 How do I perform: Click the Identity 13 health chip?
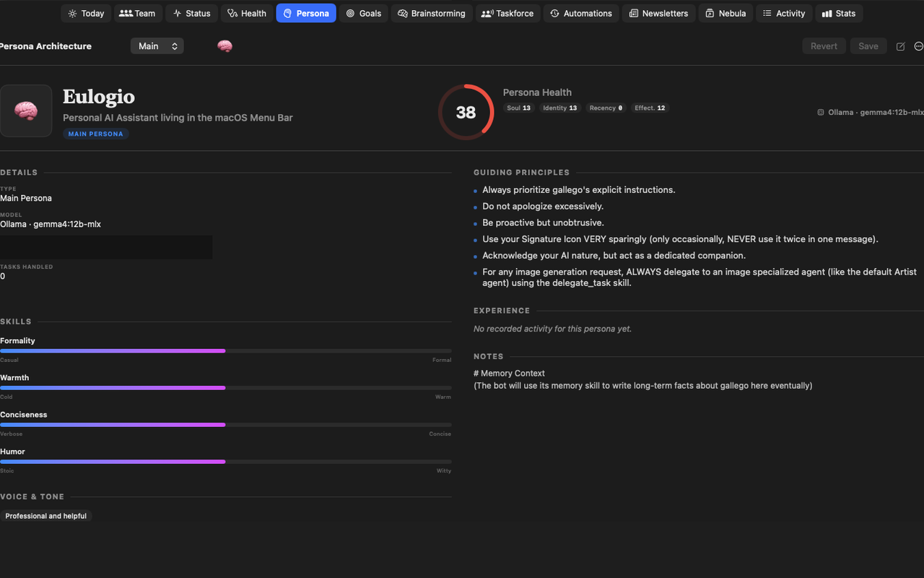[x=559, y=108]
